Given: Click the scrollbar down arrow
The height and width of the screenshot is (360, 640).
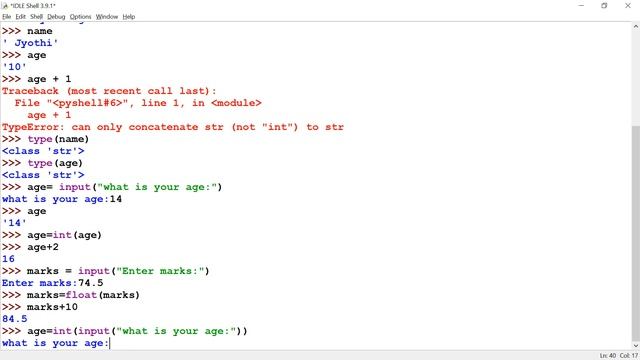Looking at the screenshot, I should click(x=636, y=345).
